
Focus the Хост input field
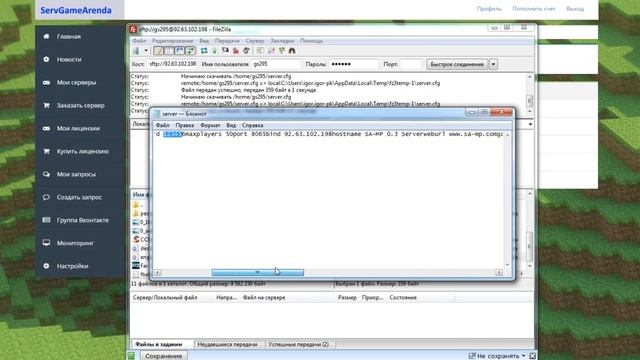click(x=172, y=64)
